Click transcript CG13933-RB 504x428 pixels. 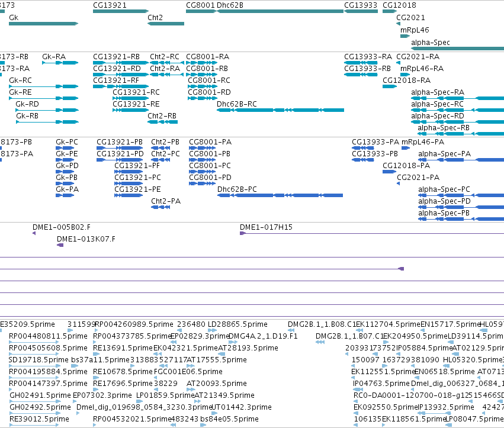(x=361, y=75)
